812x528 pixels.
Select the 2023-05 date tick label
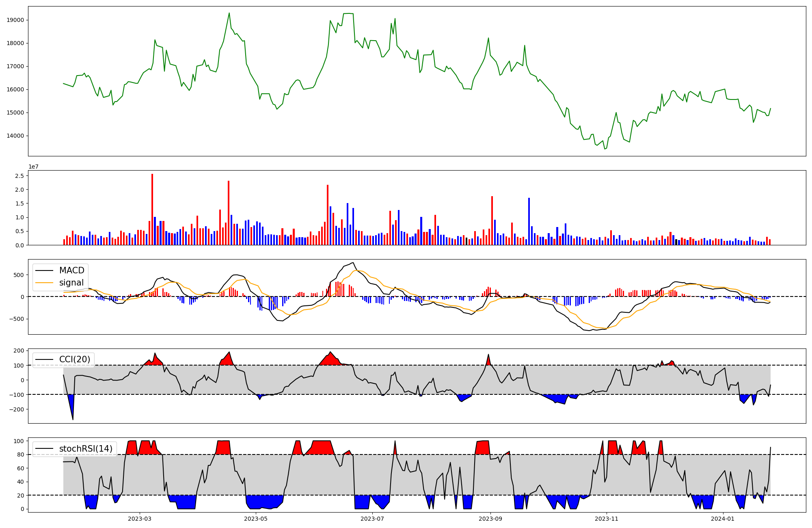click(256, 519)
